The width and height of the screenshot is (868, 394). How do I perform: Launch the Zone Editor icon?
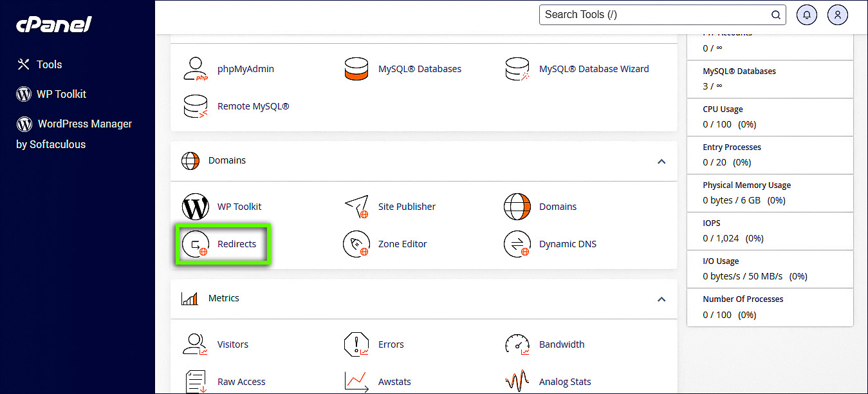point(356,244)
